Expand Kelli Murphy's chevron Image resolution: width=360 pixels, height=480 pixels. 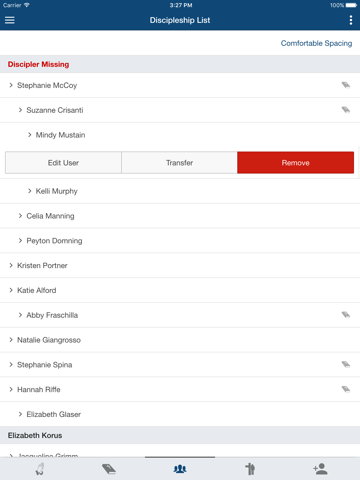(30, 191)
